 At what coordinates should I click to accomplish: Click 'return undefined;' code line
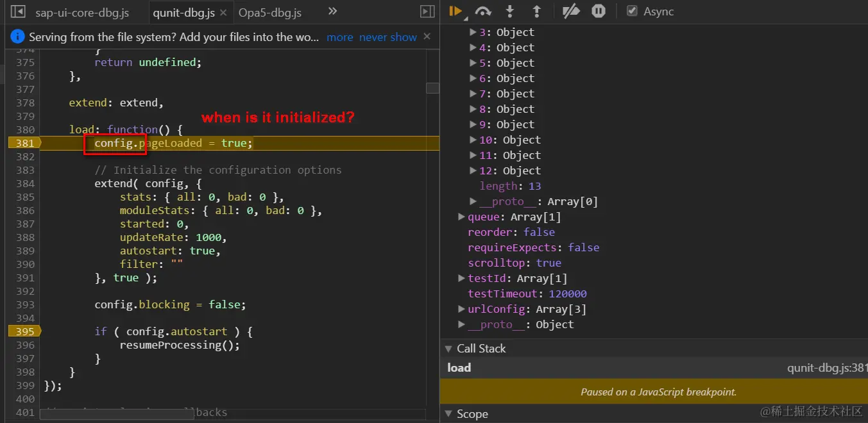point(148,62)
